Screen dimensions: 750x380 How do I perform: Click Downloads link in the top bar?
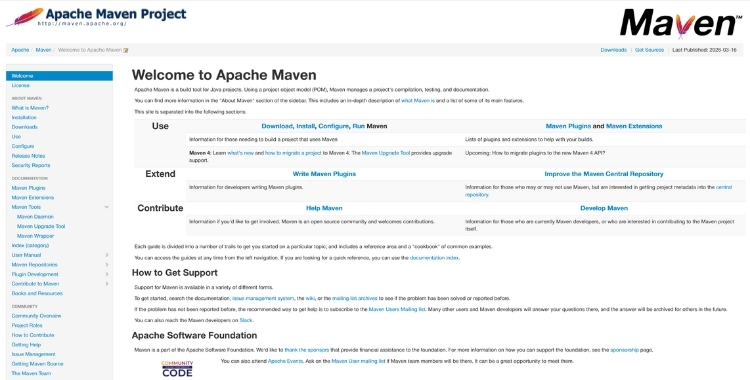(x=614, y=50)
